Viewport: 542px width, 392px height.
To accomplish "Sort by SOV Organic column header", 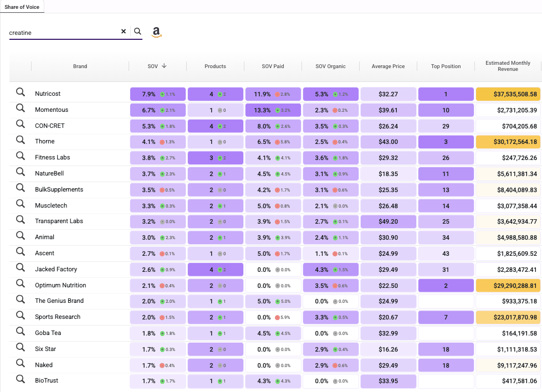I will tap(330, 66).
